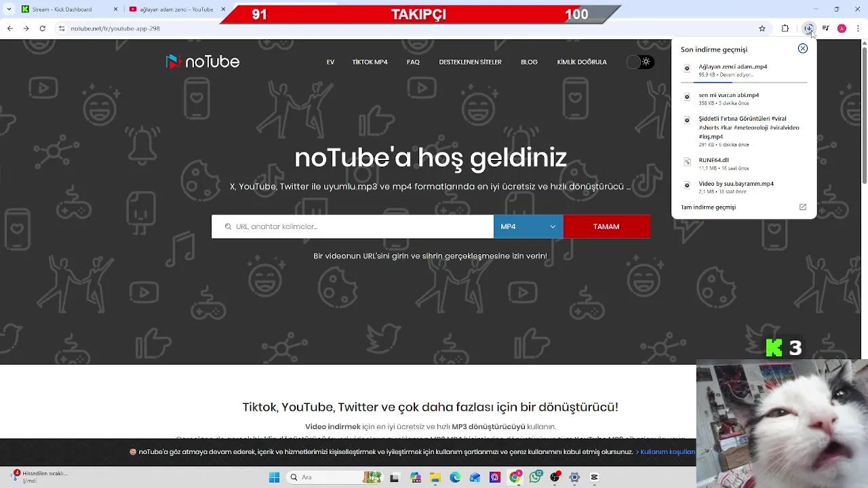The image size is (868, 488).
Task: Click the URL anahtar kelimeler input field
Action: click(353, 226)
